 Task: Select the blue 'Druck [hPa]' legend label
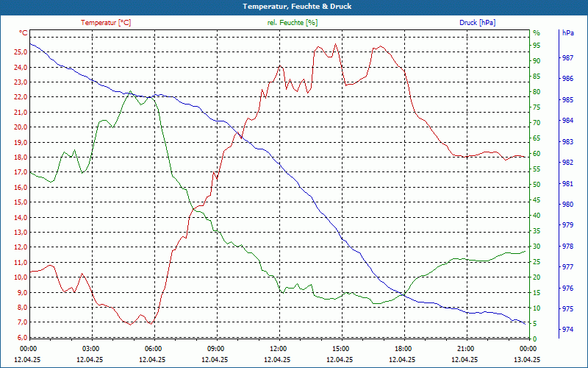click(477, 23)
